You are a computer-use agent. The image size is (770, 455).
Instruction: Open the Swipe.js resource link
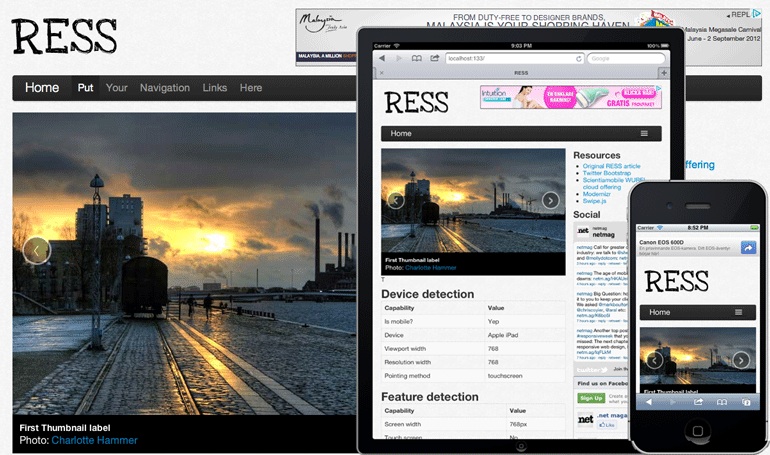click(594, 201)
